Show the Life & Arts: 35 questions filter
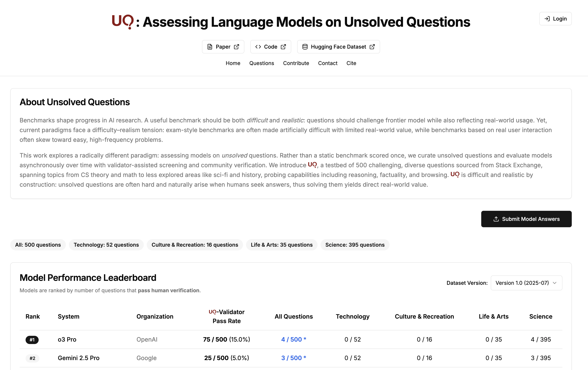This screenshot has height=370, width=588. coord(281,245)
